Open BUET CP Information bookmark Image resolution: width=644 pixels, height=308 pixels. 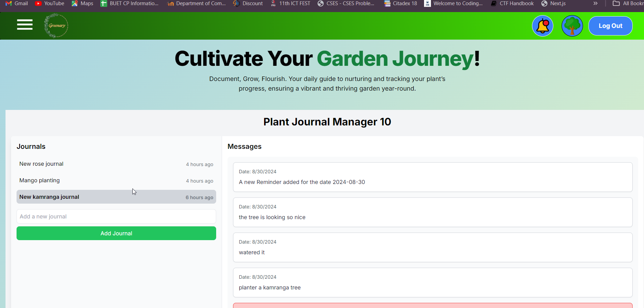pos(130,3)
